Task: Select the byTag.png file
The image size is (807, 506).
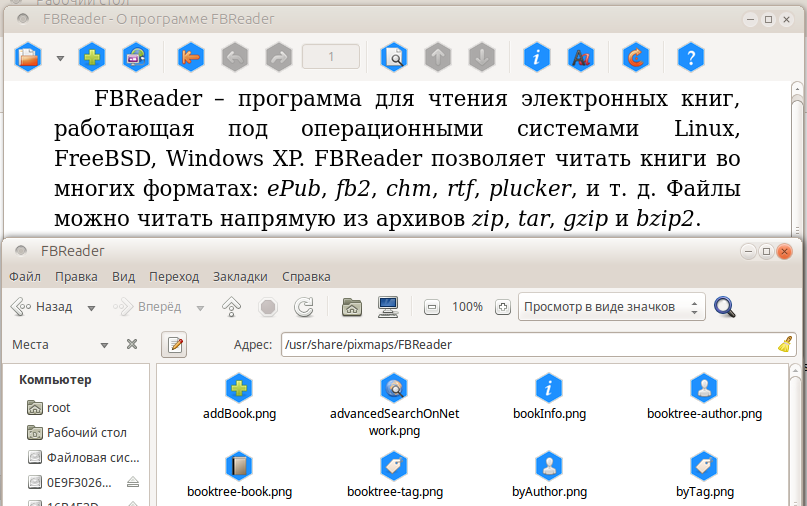Action: 704,475
